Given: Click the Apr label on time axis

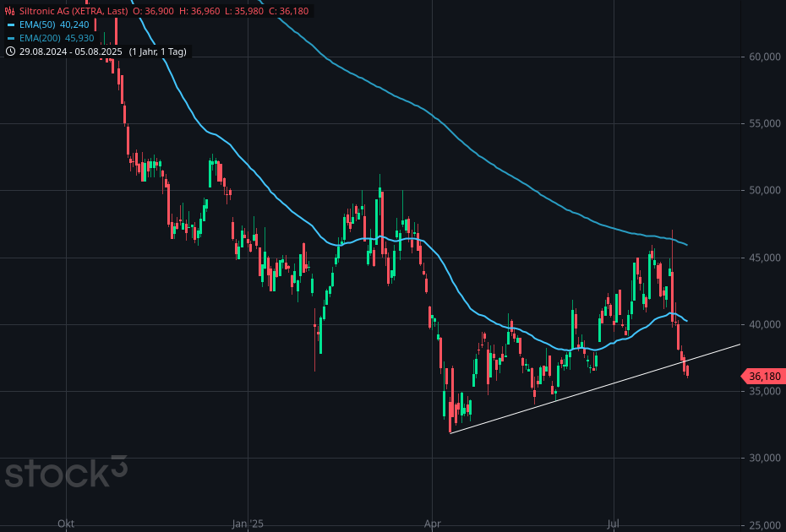Looking at the screenshot, I should 433,524.
